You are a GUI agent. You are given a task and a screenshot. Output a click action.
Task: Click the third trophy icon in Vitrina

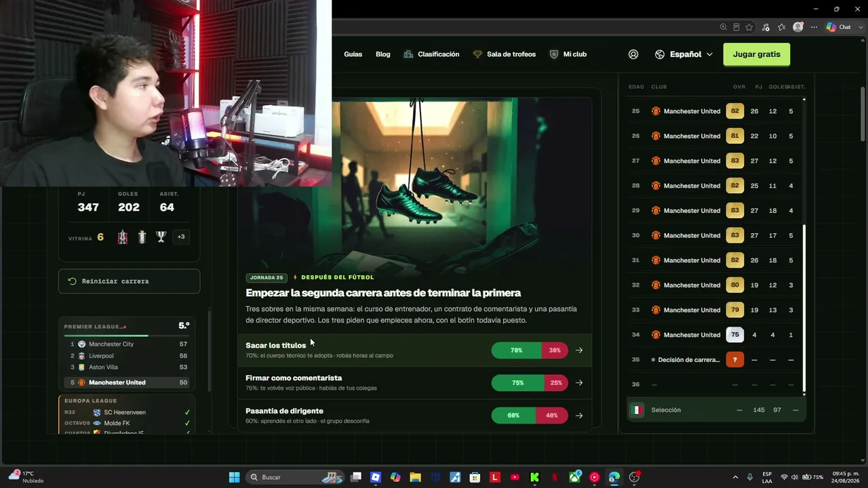[x=161, y=237]
